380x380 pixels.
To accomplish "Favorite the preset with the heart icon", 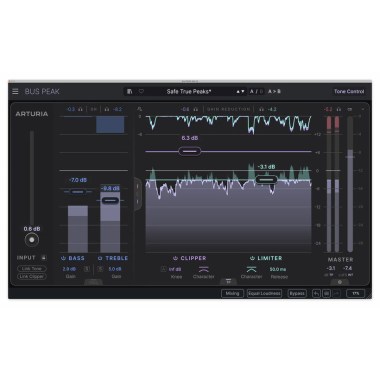I will 141,91.
